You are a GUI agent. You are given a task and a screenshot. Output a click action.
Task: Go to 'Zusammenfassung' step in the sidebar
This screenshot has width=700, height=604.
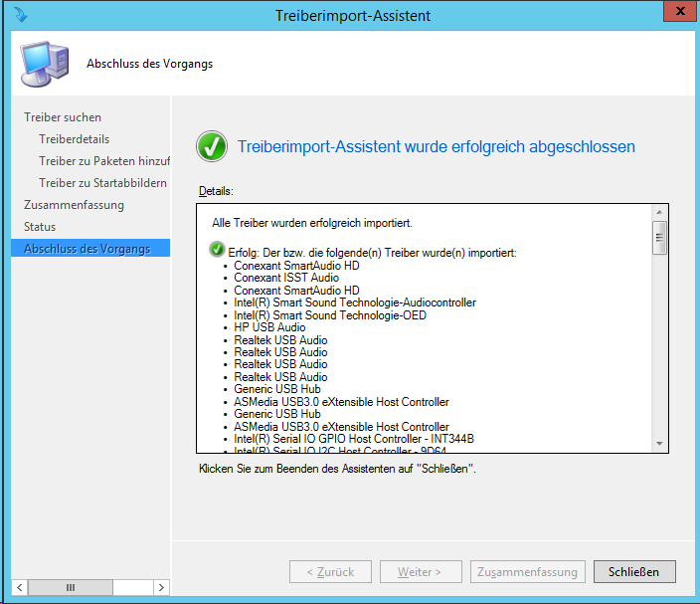click(x=74, y=205)
